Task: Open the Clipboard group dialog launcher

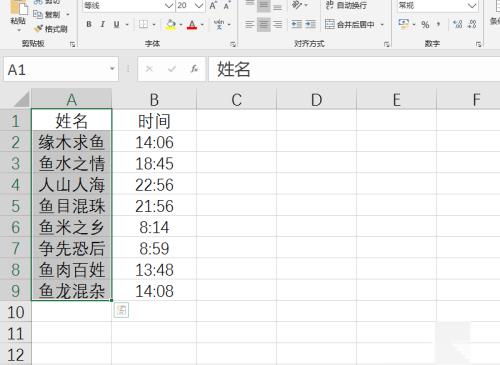Action: point(72,44)
